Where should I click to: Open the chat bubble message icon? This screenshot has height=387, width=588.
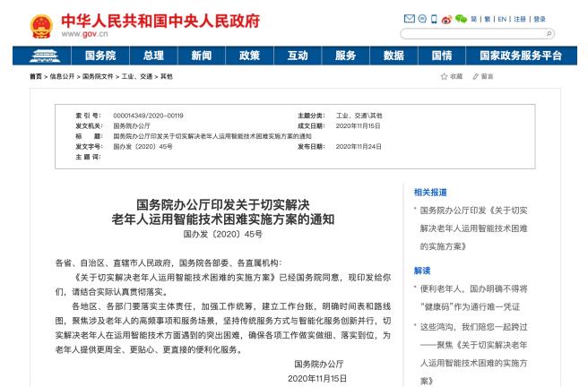tap(423, 18)
